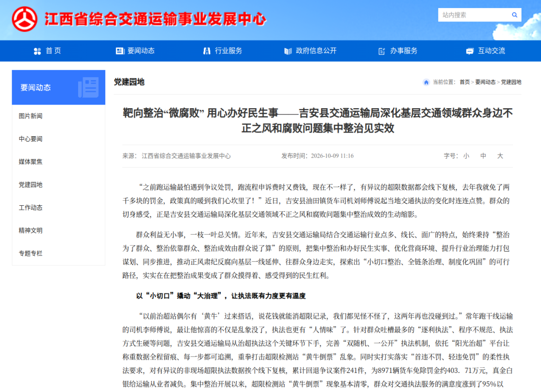Click the site title 江西省综合交通运输事业发展中心
This screenshot has height=392, width=541.
click(155, 19)
